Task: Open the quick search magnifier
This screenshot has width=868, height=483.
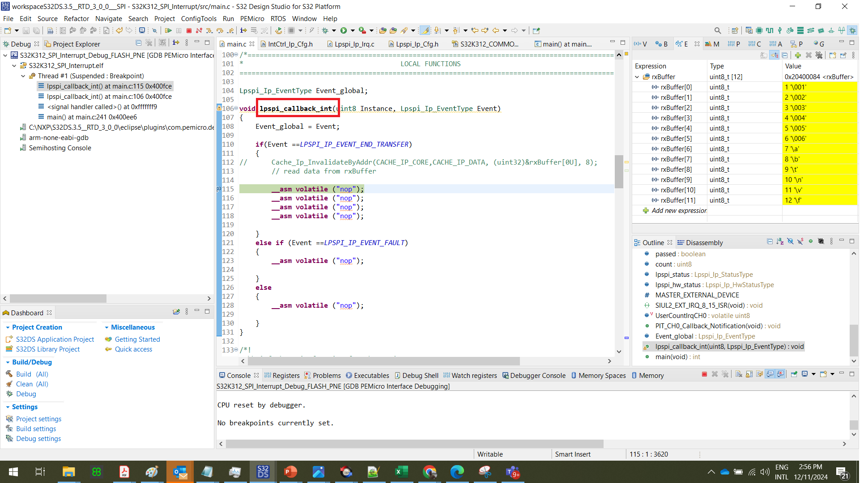Action: 718,30
